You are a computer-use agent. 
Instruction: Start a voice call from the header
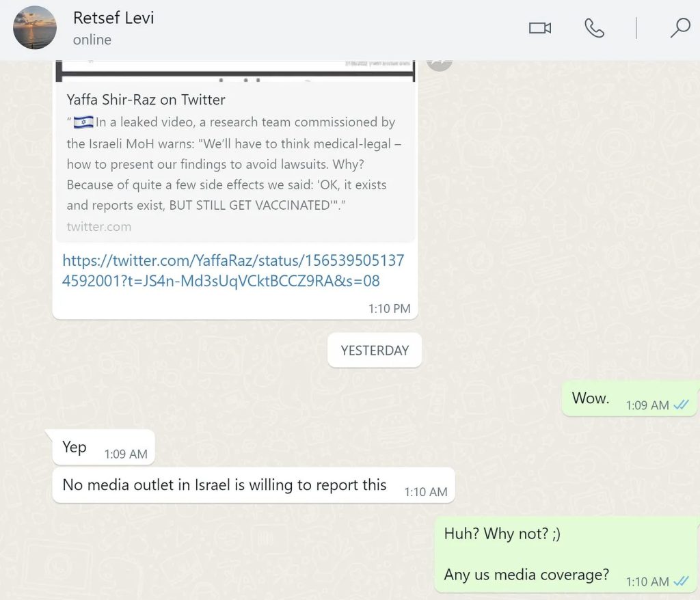pyautogui.click(x=594, y=28)
